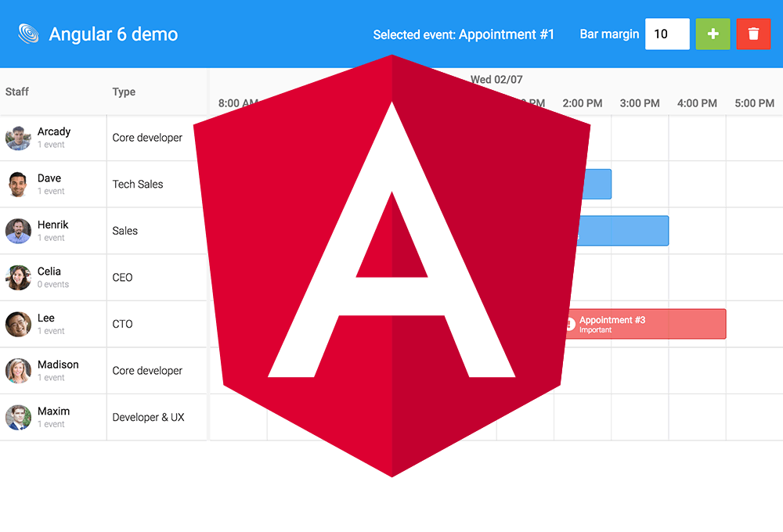Select Henrik's avatar photo
The image size is (783, 532).
point(19,231)
